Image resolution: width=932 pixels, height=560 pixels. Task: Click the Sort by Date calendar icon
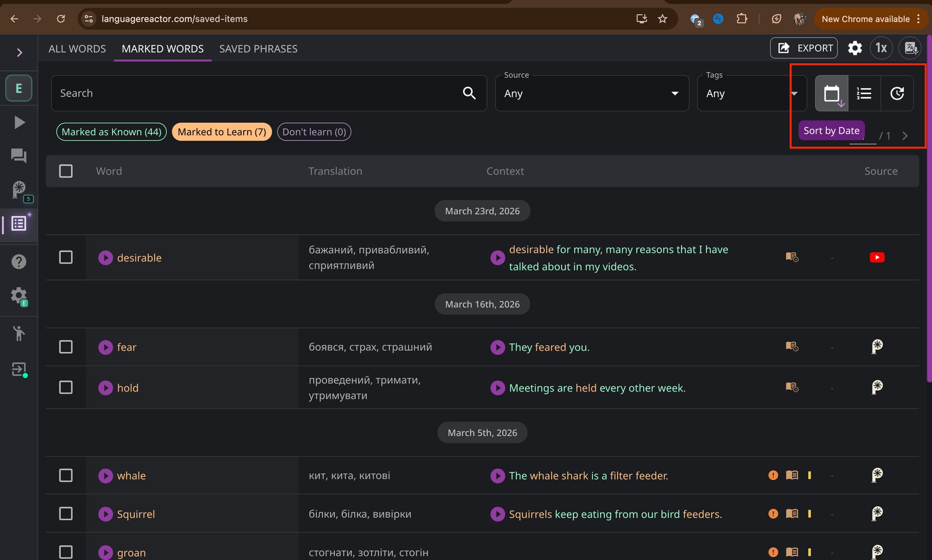click(832, 93)
